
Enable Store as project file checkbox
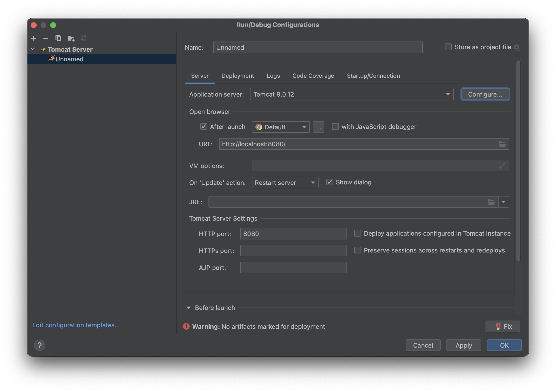[448, 47]
